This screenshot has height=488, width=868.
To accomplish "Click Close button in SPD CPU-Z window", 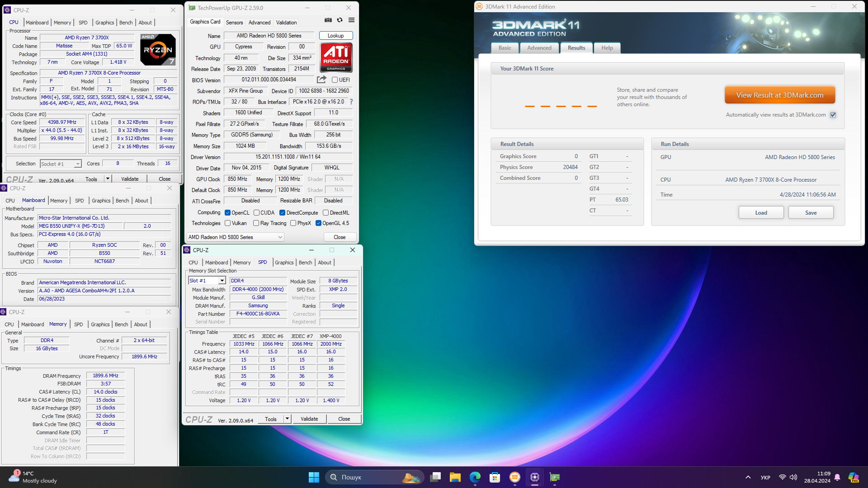I will click(344, 419).
